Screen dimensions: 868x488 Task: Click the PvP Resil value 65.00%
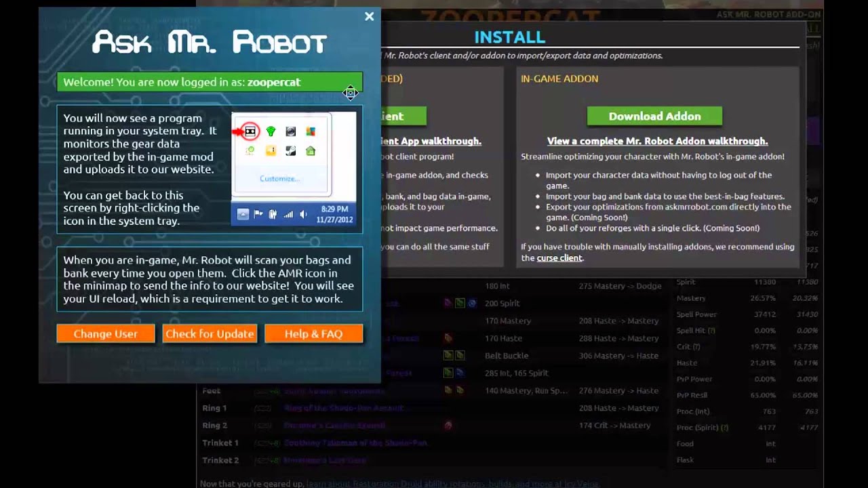pos(763,395)
